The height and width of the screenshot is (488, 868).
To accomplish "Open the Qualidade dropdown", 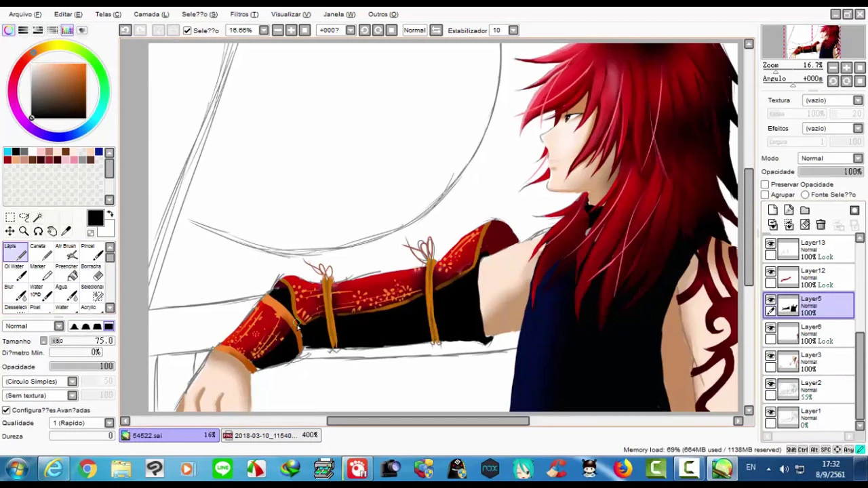I will tap(109, 423).
